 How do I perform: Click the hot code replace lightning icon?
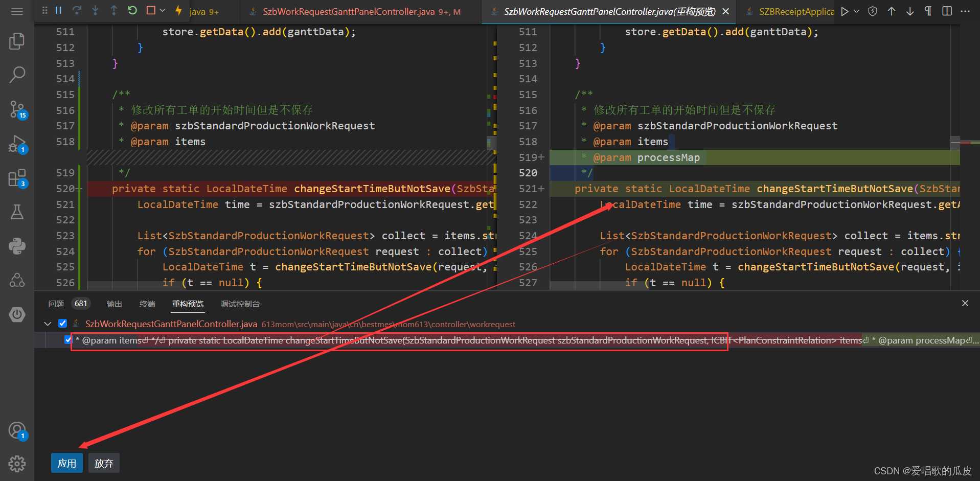tap(178, 10)
